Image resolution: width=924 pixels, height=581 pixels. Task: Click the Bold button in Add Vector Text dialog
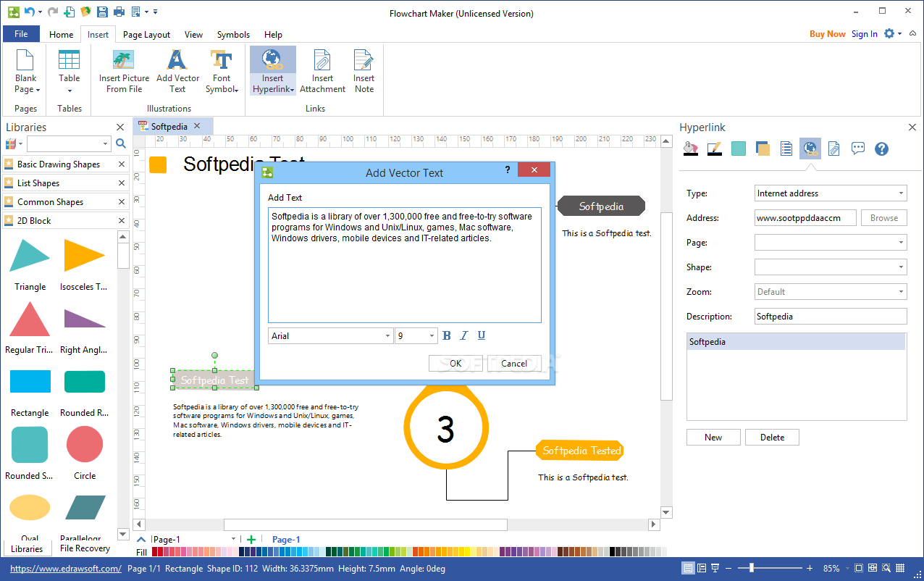coord(446,335)
